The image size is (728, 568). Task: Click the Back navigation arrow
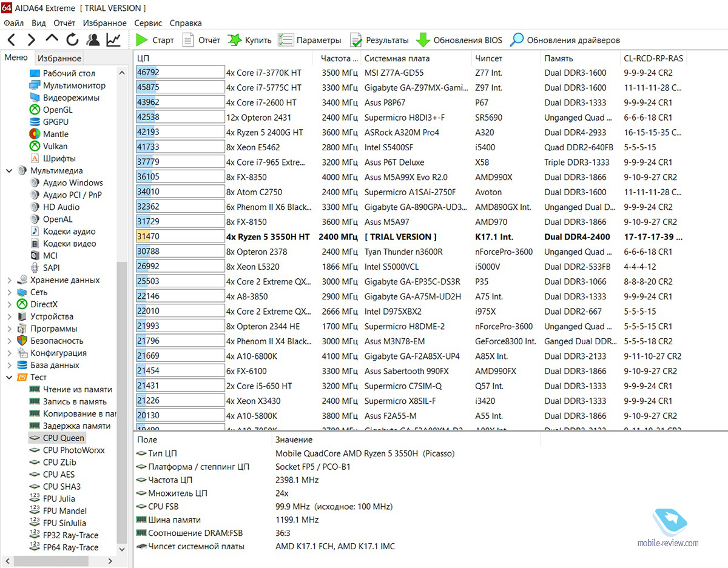(x=12, y=40)
